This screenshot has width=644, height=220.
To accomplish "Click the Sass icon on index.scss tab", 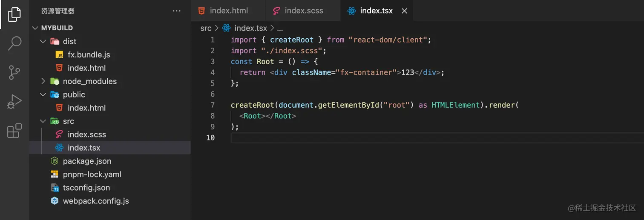I will [276, 11].
